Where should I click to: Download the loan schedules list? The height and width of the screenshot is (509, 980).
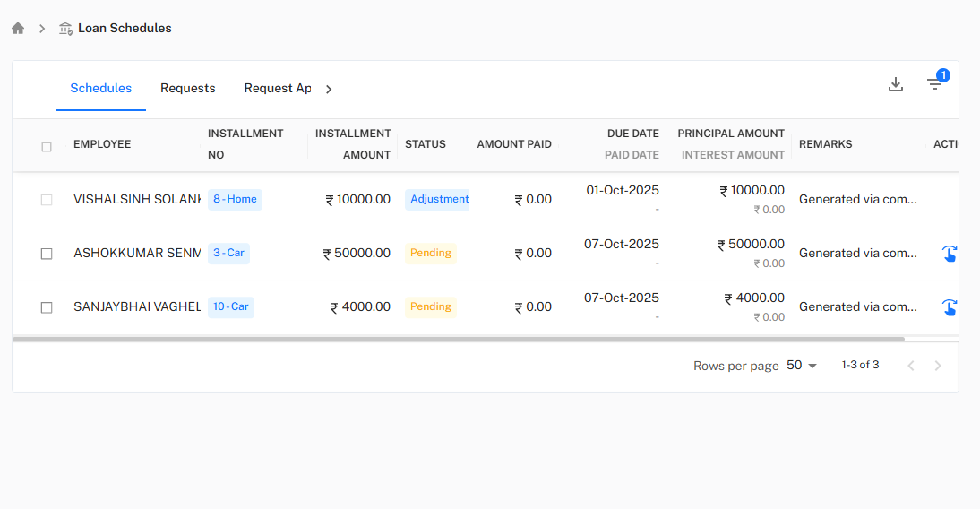point(895,84)
